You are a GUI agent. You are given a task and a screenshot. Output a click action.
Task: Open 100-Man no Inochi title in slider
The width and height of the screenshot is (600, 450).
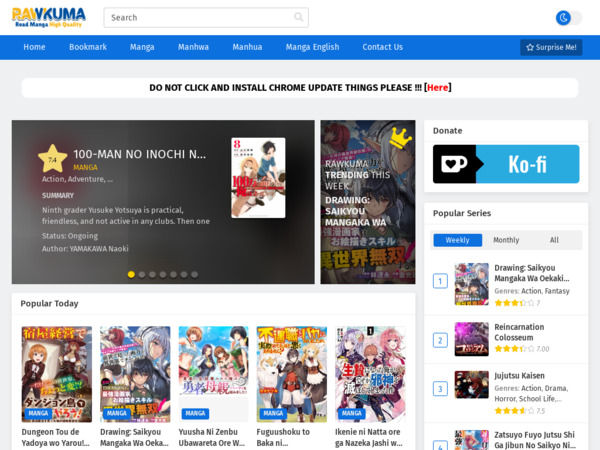click(x=140, y=154)
